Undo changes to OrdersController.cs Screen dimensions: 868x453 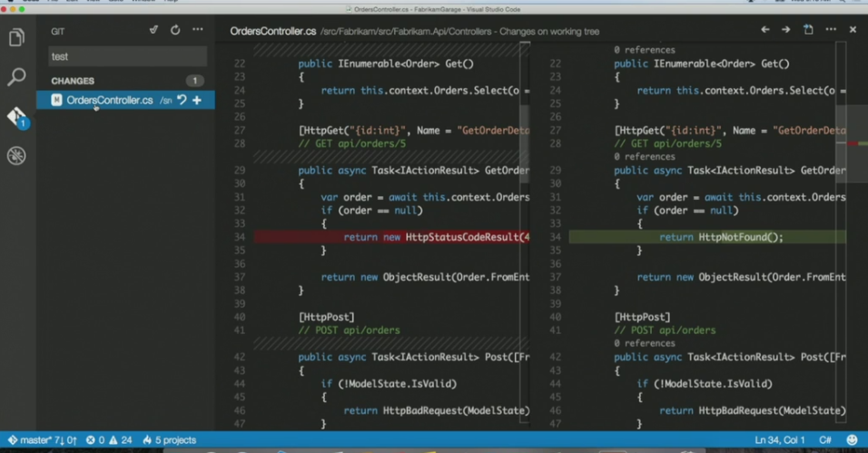point(182,100)
